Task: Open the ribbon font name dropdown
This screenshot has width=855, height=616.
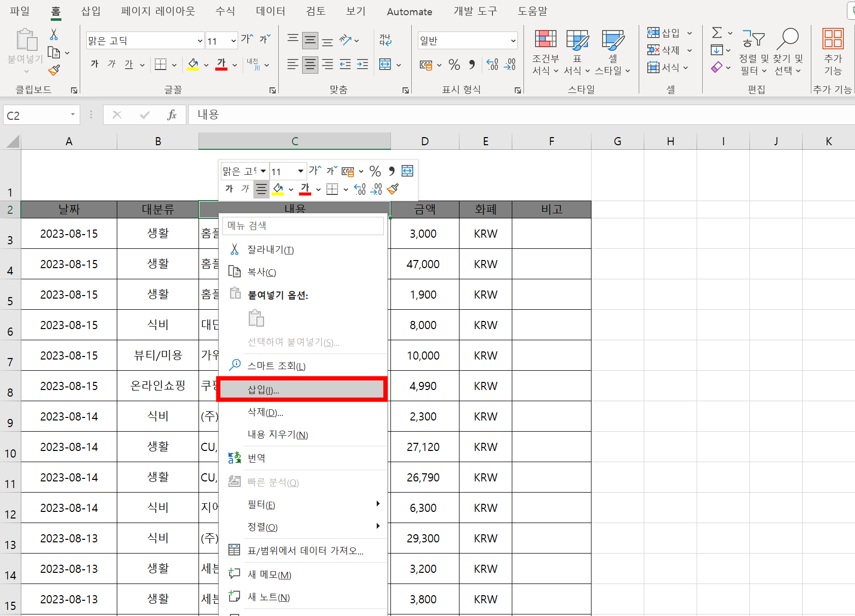Action: [x=200, y=41]
